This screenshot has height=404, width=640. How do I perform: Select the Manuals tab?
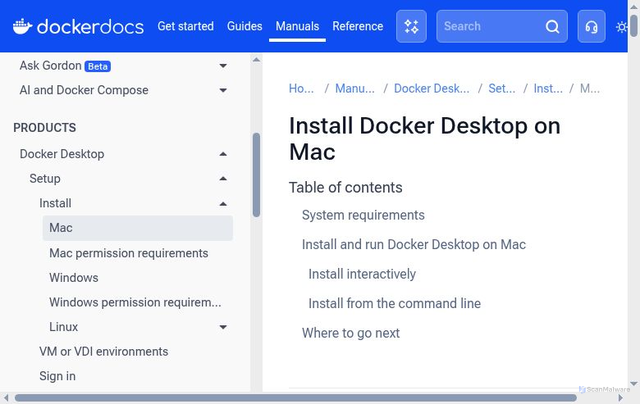click(297, 26)
